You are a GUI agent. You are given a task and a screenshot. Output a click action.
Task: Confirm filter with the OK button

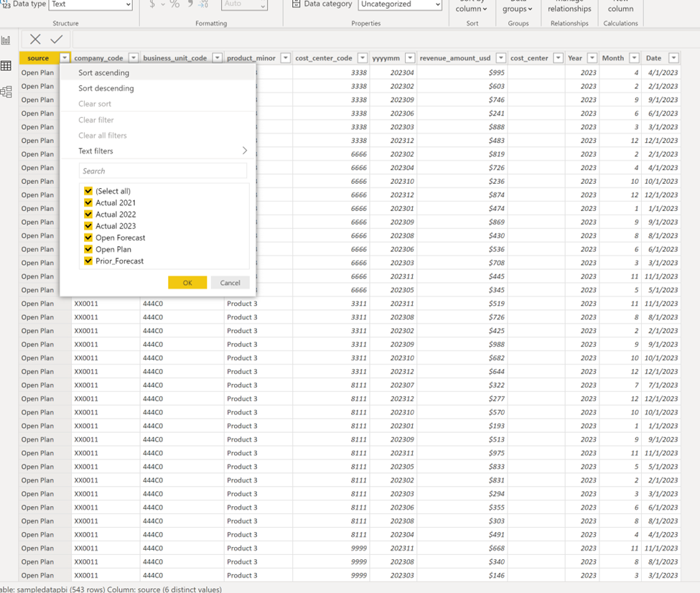[x=187, y=283]
